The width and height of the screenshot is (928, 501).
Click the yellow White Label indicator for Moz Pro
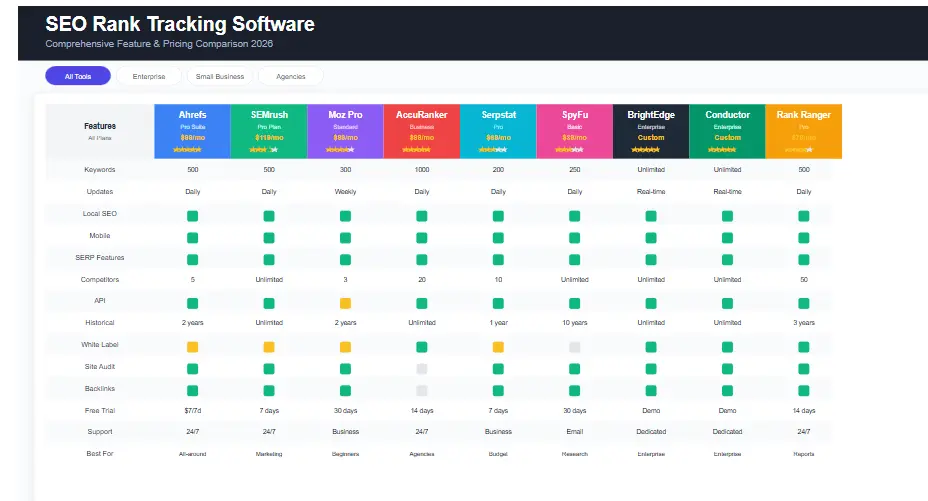[345, 347]
